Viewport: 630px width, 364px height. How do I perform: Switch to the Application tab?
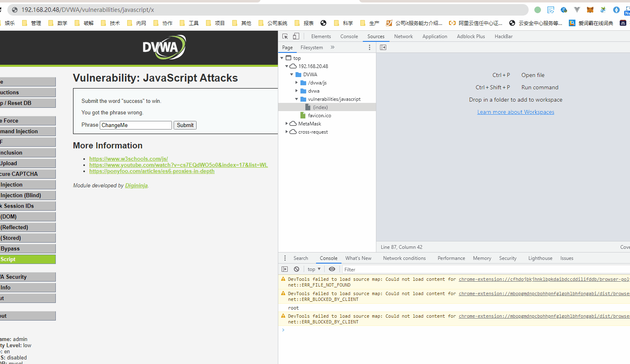click(x=435, y=36)
